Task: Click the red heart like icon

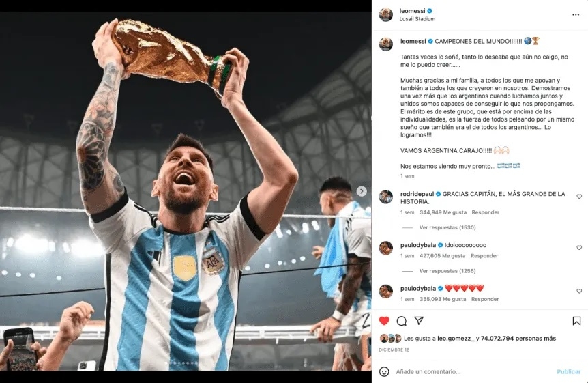Action: 384,321
